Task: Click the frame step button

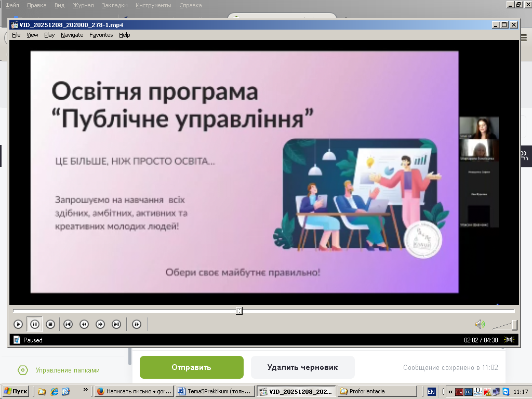Action: point(137,324)
